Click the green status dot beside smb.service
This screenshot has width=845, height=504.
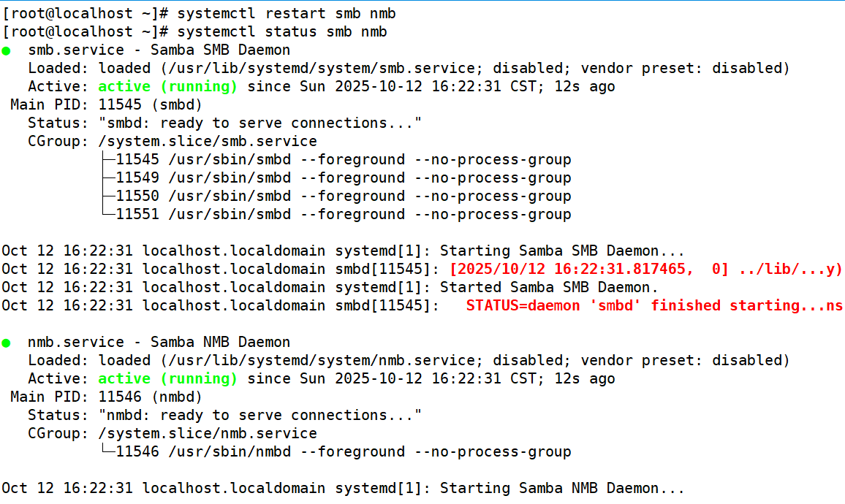pos(7,51)
